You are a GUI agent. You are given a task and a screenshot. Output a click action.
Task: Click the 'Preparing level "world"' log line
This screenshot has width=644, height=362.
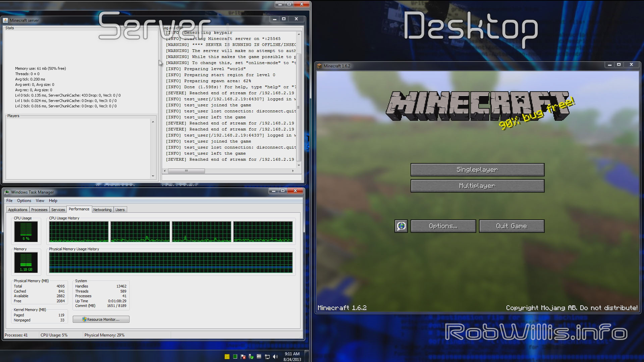pyautogui.click(x=206, y=69)
